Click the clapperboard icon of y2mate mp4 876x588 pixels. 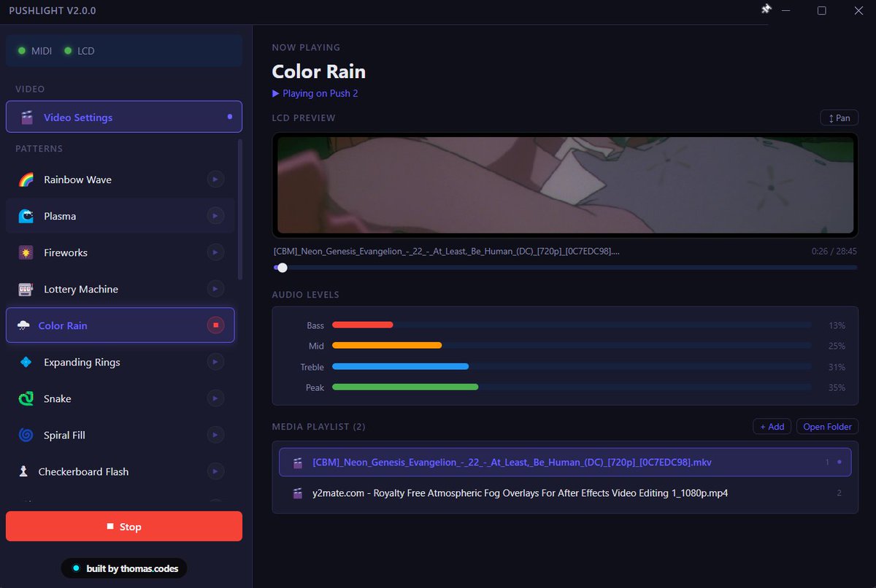click(x=298, y=493)
